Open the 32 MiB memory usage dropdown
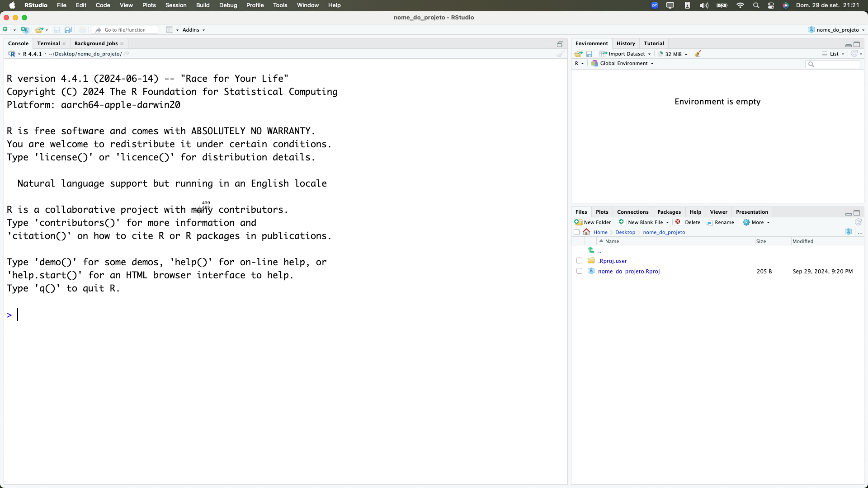Image resolution: width=868 pixels, height=488 pixels. [673, 54]
